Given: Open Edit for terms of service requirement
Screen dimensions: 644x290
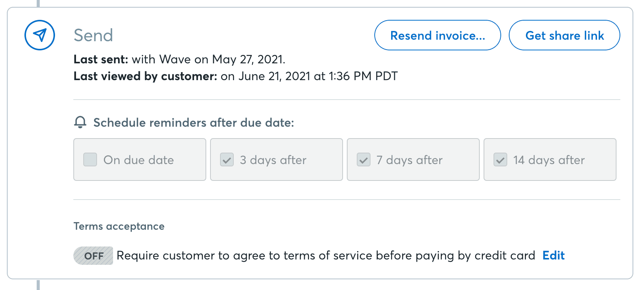Looking at the screenshot, I should pyautogui.click(x=553, y=255).
